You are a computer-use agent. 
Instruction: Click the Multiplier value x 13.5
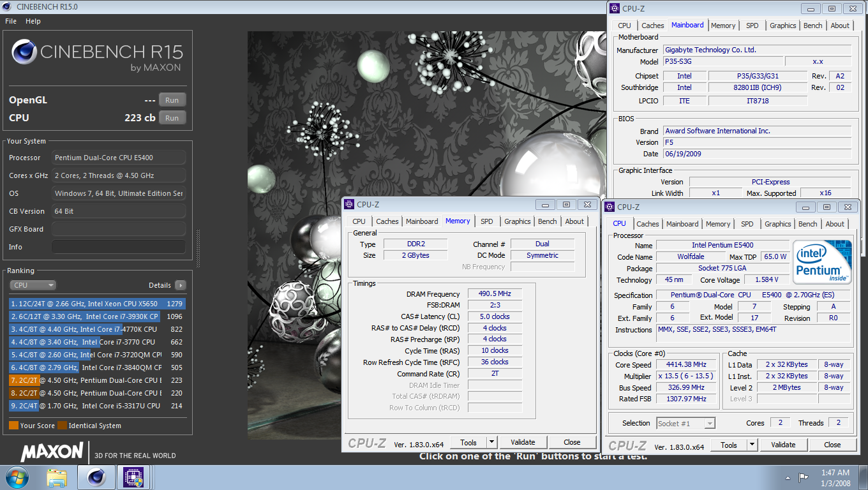686,376
